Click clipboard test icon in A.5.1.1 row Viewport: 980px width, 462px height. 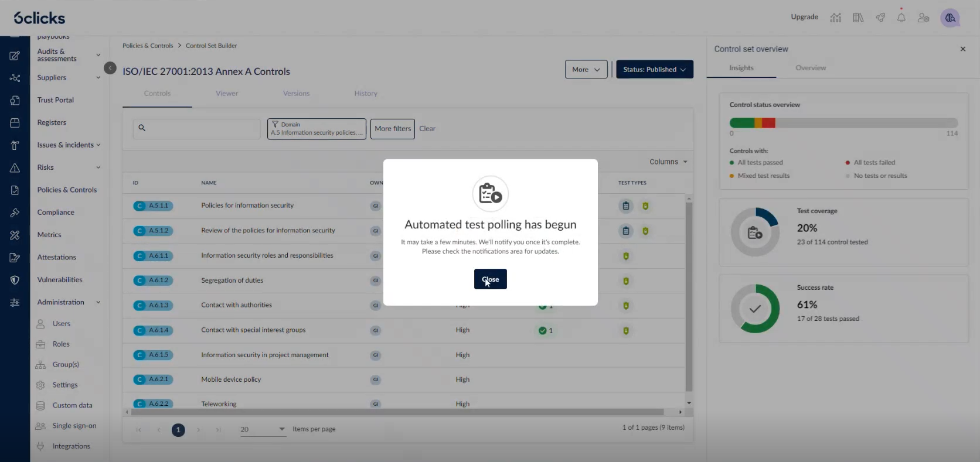pyautogui.click(x=626, y=206)
